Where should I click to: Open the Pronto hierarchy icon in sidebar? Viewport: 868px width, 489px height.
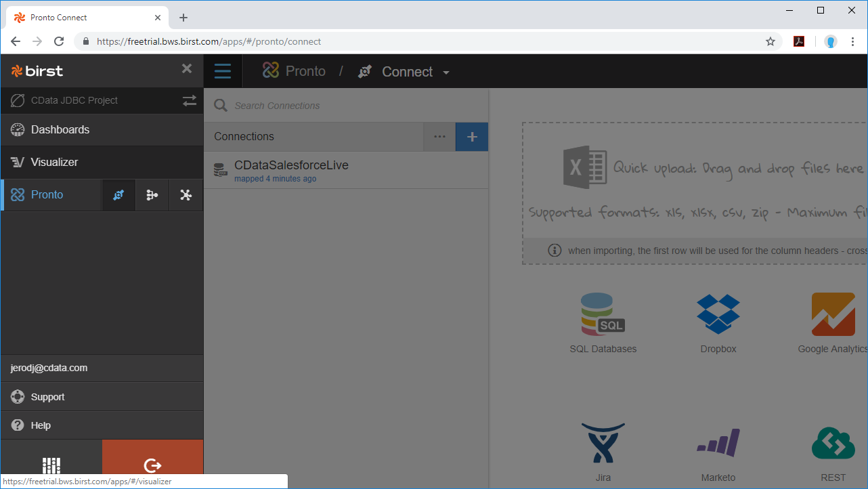(x=152, y=195)
